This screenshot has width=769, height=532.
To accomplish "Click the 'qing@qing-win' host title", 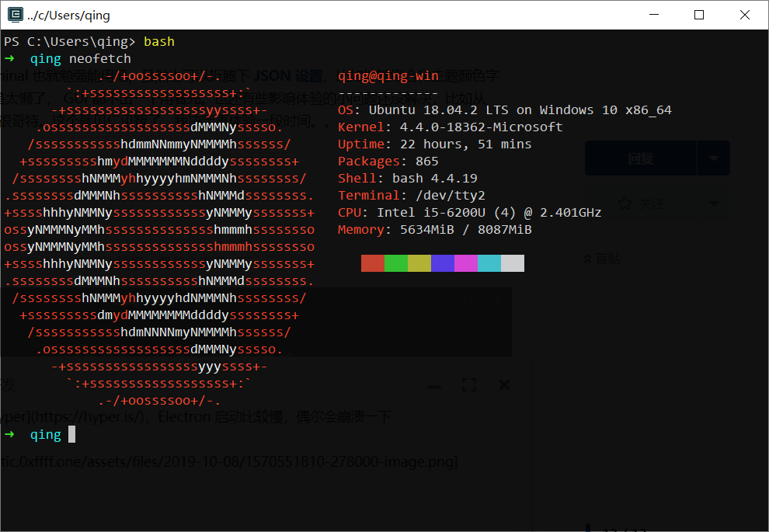I will (388, 76).
